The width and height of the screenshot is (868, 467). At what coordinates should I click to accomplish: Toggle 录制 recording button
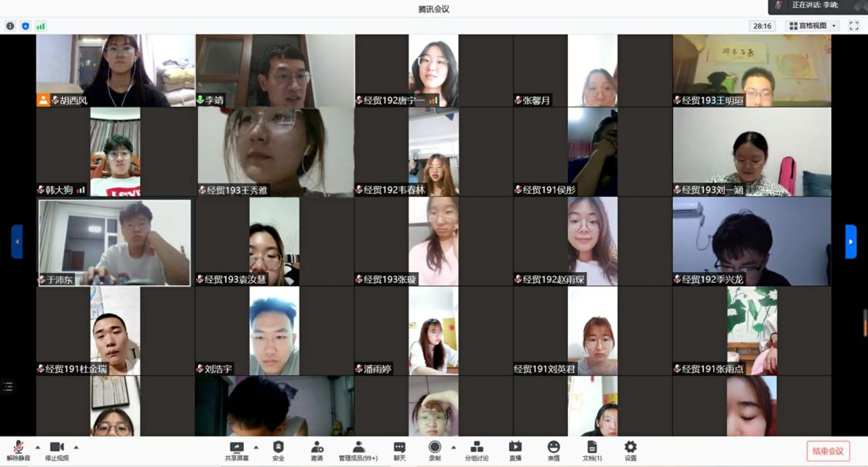pos(435,451)
